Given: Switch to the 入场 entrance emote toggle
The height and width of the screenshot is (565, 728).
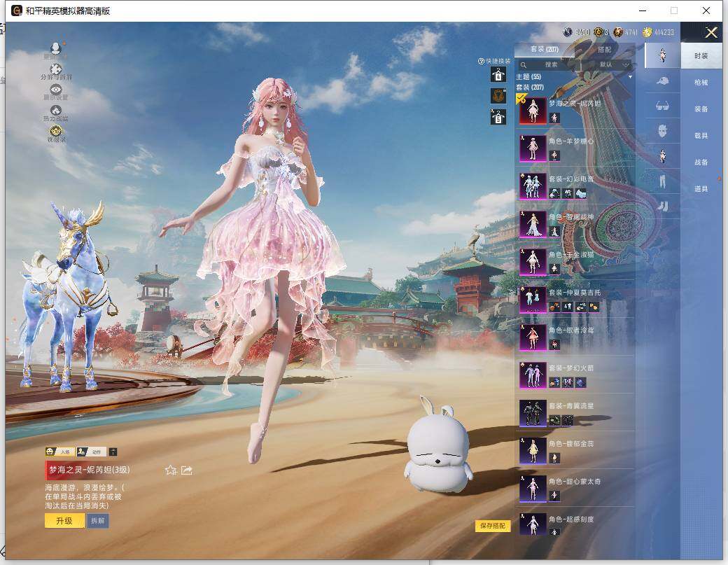Looking at the screenshot, I should [59, 452].
